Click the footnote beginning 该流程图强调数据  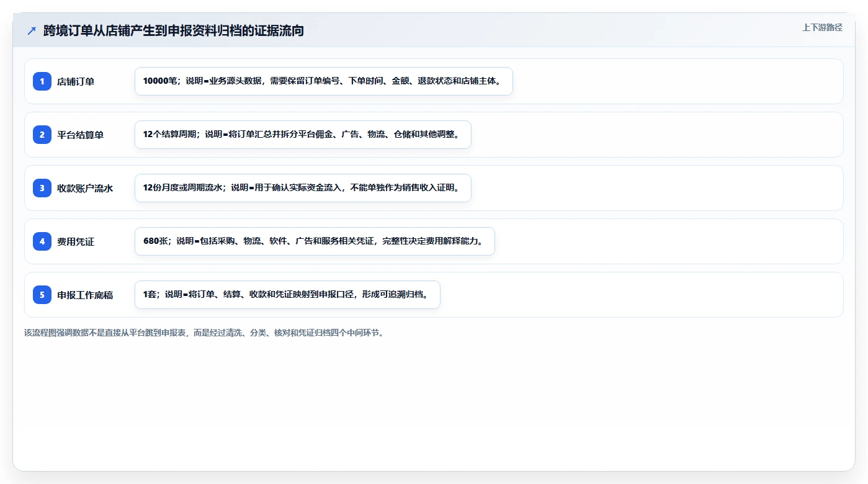(x=204, y=333)
